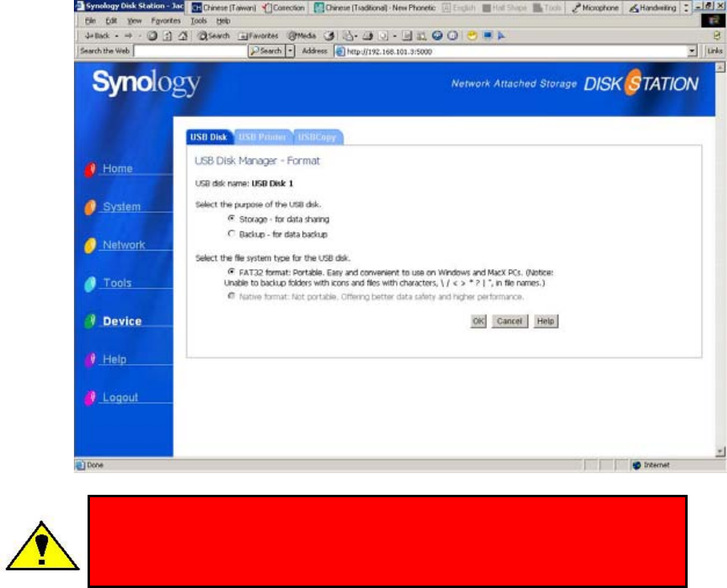727x588 pixels.
Task: Click the Messenger smiley face icon
Action: tap(472, 35)
